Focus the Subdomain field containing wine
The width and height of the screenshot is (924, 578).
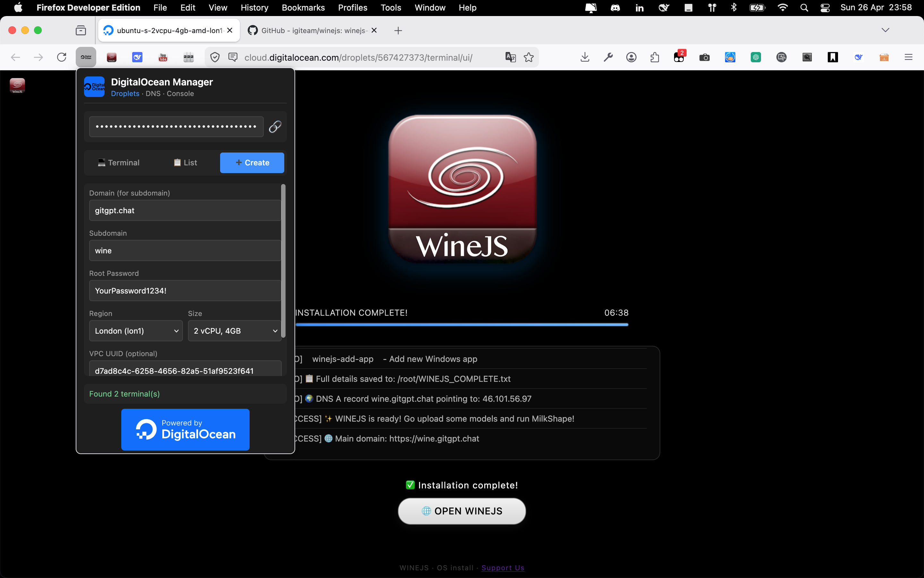click(185, 250)
